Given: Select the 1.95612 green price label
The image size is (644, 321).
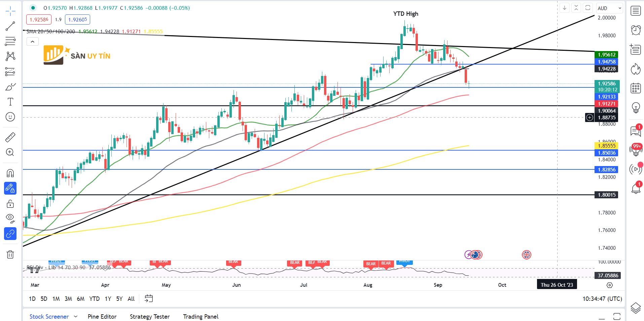Looking at the screenshot, I should point(606,55).
